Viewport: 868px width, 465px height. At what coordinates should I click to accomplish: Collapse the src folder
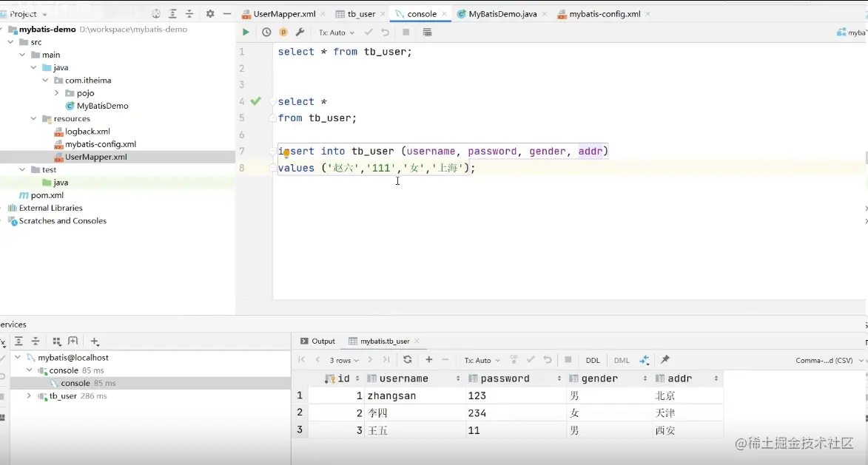[x=10, y=42]
